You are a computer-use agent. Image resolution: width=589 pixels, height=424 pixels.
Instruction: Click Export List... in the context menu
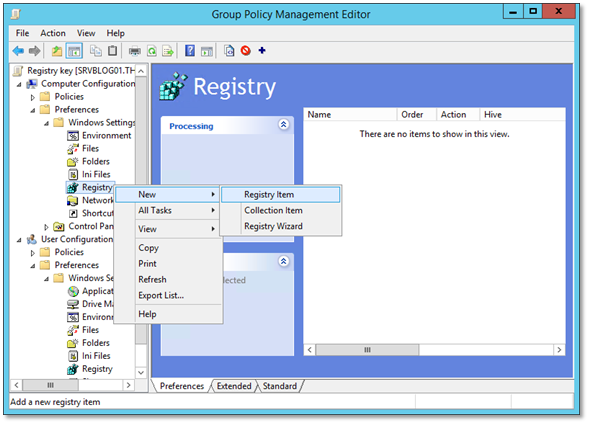169,296
